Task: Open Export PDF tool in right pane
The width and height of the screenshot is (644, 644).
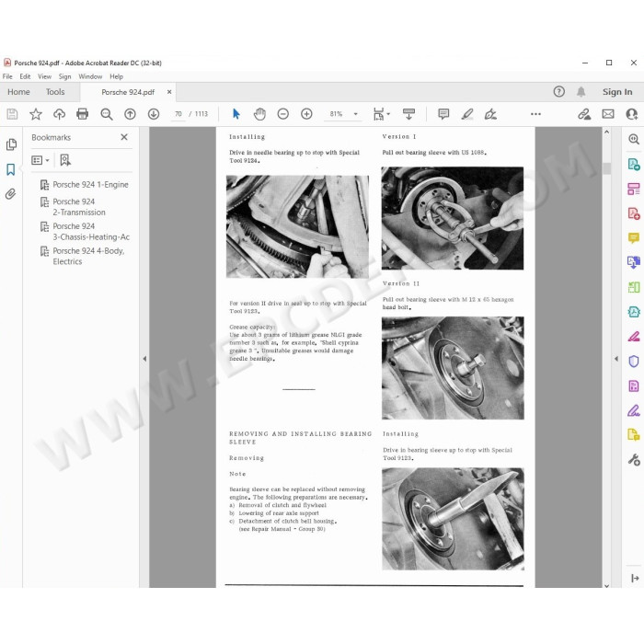Action: pyautogui.click(x=633, y=165)
